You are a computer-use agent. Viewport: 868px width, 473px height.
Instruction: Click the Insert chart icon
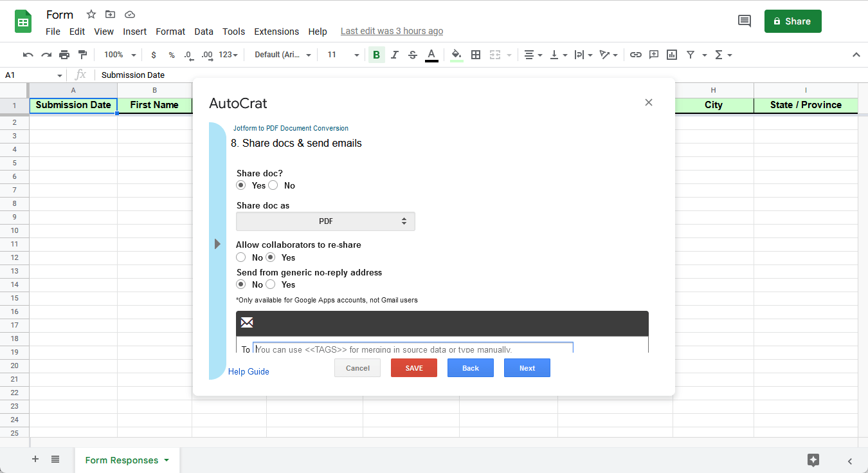click(x=672, y=55)
